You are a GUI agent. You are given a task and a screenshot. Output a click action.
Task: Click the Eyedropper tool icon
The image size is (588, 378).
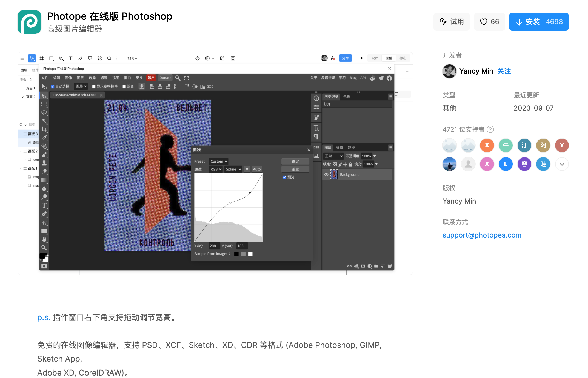click(44, 138)
